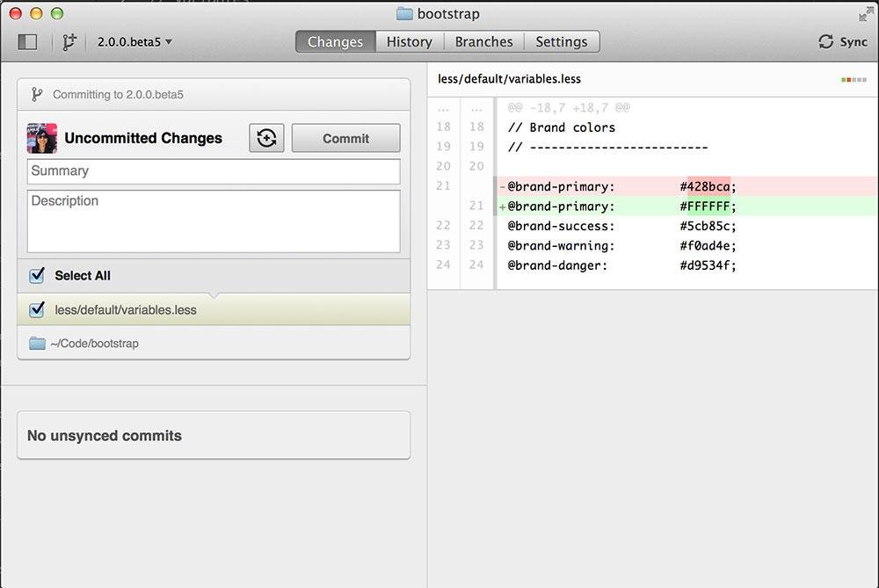Click the ~/Code/bootstrap path text

pyautogui.click(x=95, y=344)
